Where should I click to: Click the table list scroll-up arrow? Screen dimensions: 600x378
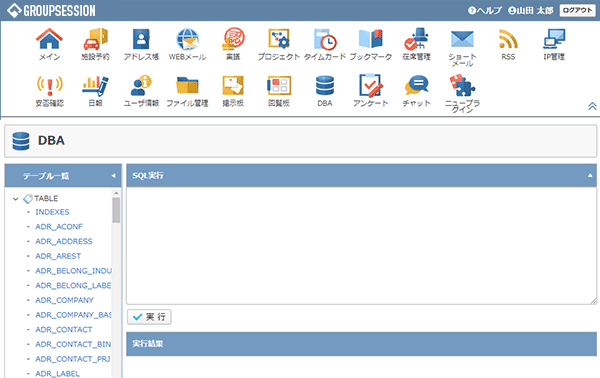116,193
